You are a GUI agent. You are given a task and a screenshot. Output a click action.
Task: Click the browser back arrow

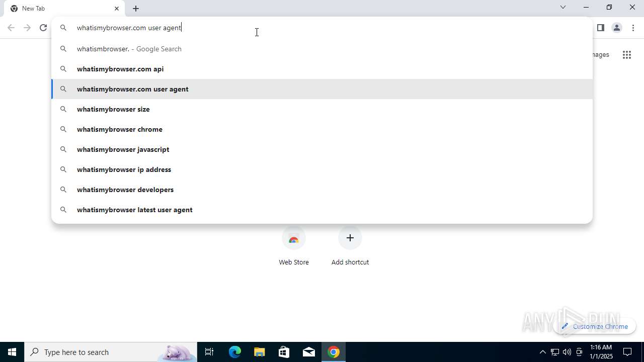(x=11, y=28)
